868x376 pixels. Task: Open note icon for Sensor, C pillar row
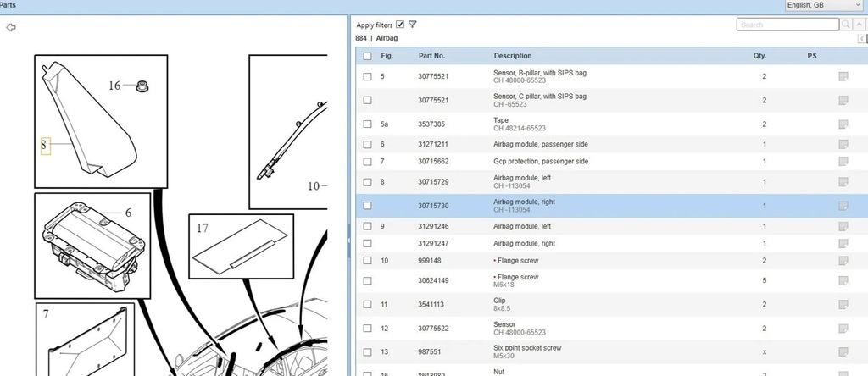click(x=843, y=100)
